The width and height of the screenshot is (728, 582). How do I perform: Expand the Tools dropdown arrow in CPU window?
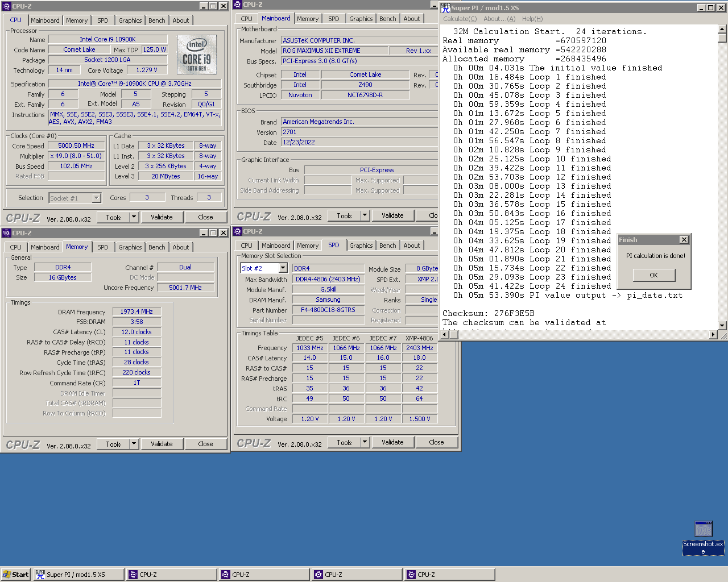pyautogui.click(x=134, y=217)
